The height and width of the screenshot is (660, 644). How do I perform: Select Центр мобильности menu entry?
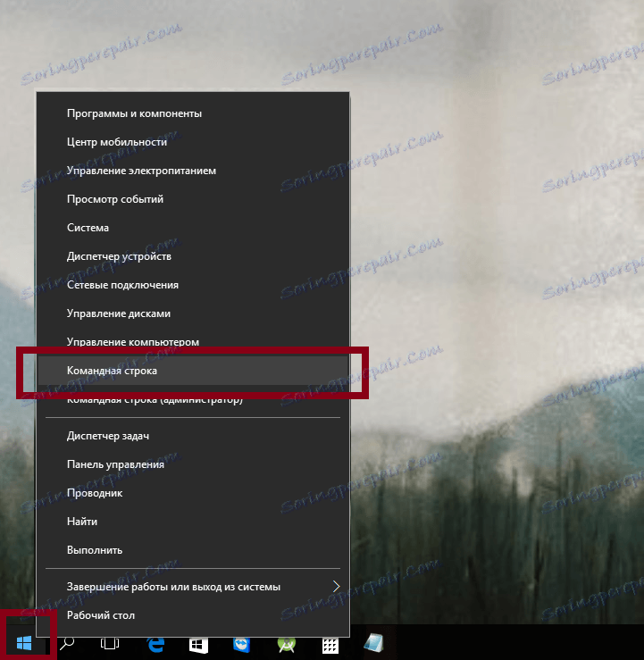193,142
